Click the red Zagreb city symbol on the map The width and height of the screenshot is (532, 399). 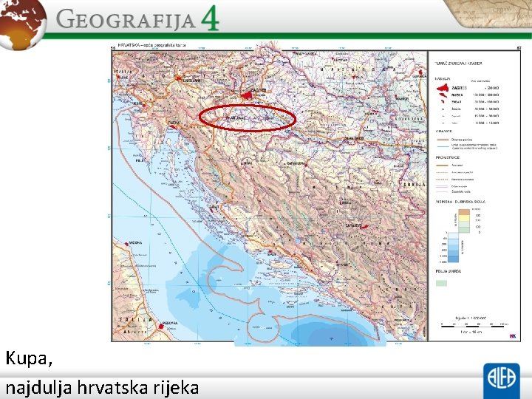point(248,95)
